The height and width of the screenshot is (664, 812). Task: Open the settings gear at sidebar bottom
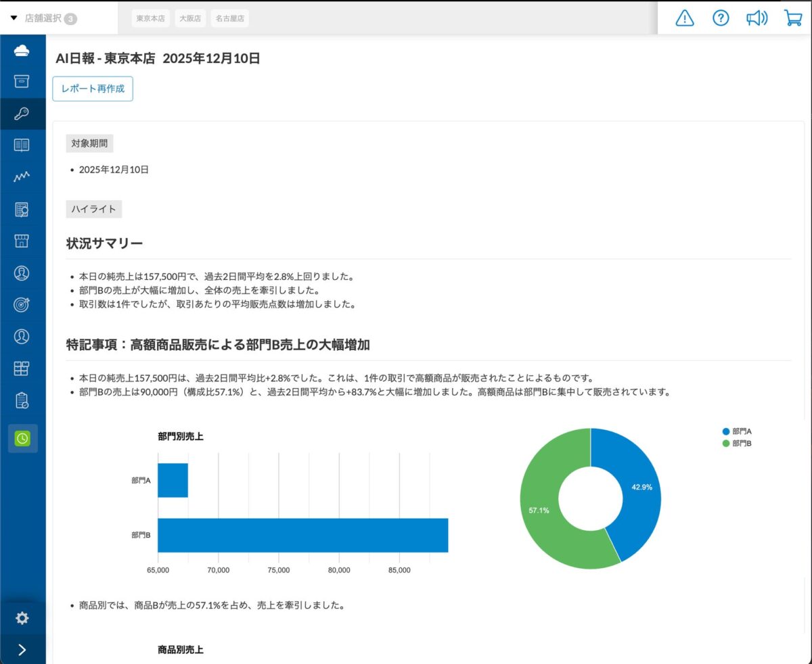point(22,618)
